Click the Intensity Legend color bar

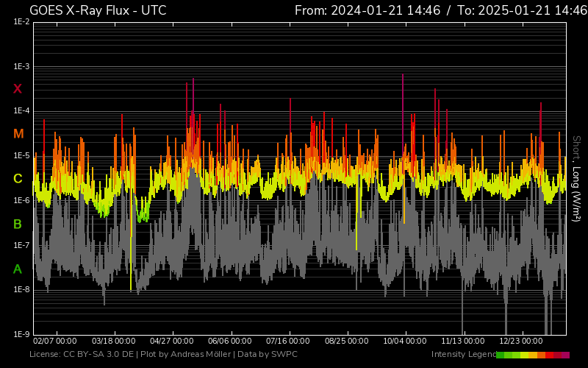532,355
